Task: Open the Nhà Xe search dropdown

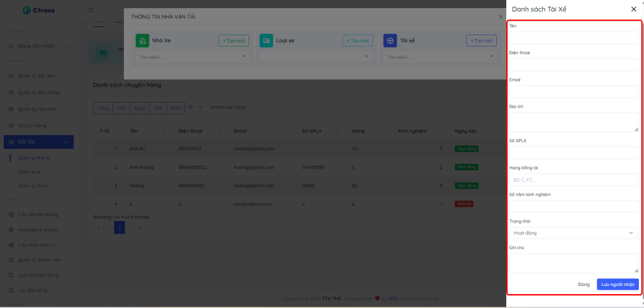Action: (192, 57)
